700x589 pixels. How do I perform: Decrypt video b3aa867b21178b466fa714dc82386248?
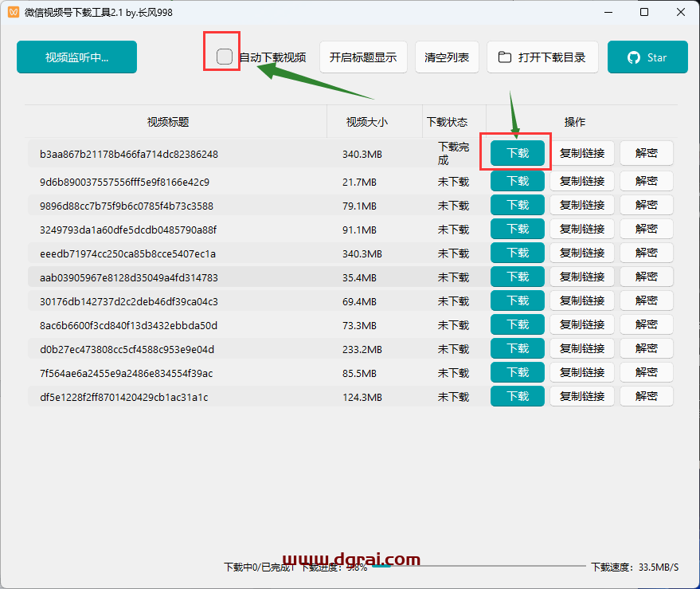coord(647,153)
